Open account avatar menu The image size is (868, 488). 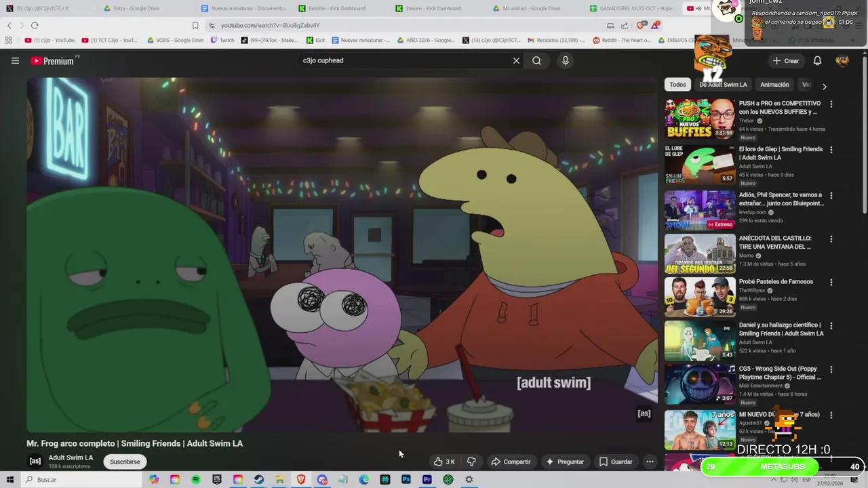842,61
